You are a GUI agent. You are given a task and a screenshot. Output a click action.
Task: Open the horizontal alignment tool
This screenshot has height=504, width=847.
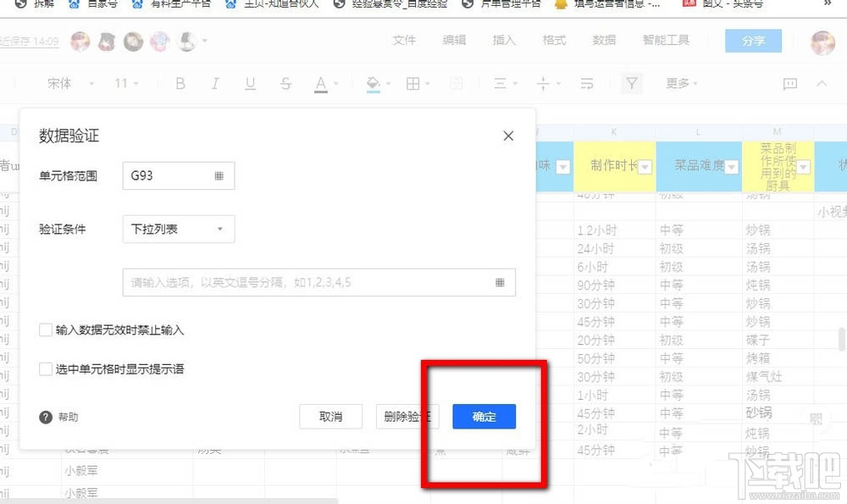[501, 83]
